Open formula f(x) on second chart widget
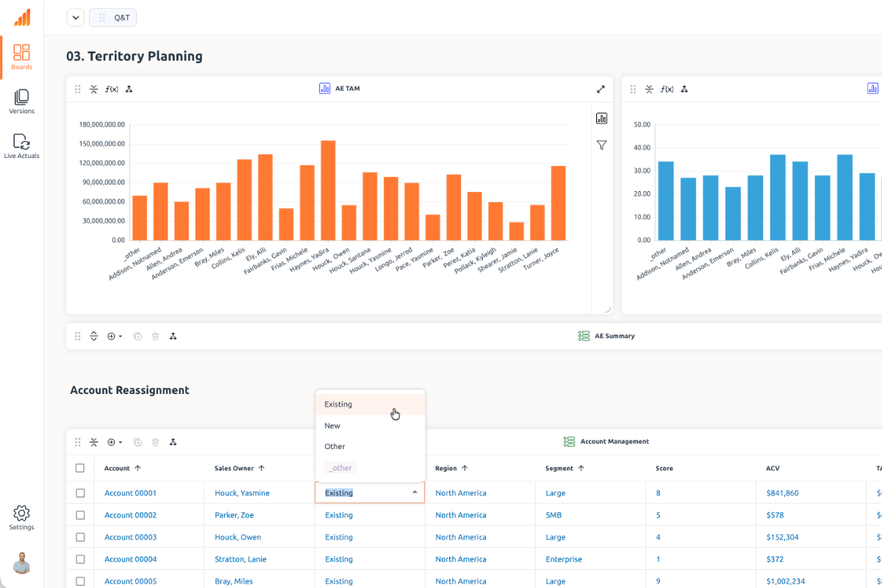 pos(667,89)
